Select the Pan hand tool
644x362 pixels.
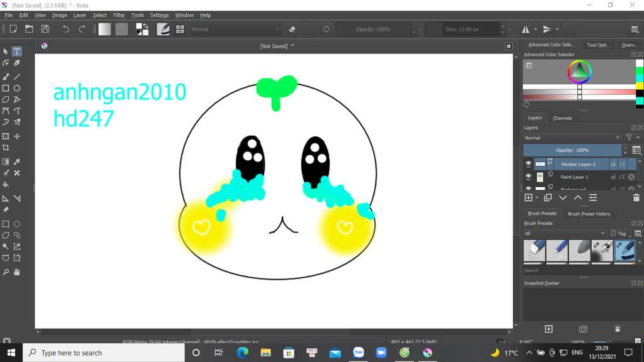(x=17, y=272)
